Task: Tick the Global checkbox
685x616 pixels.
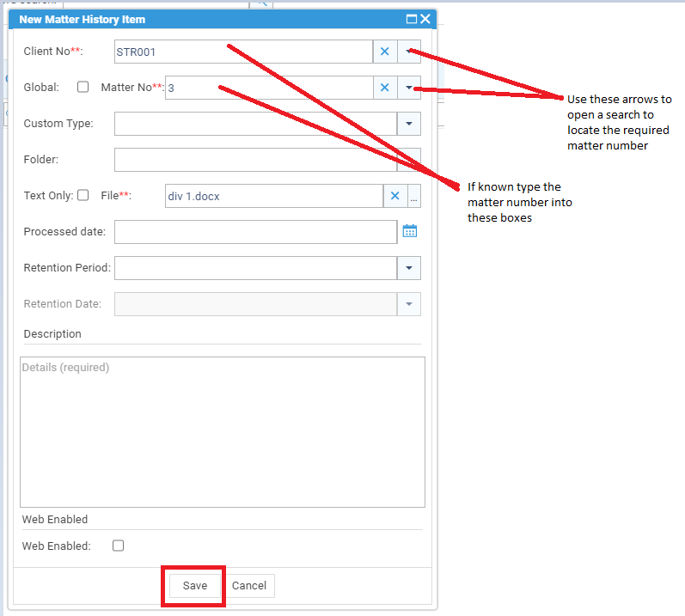Action: tap(83, 87)
